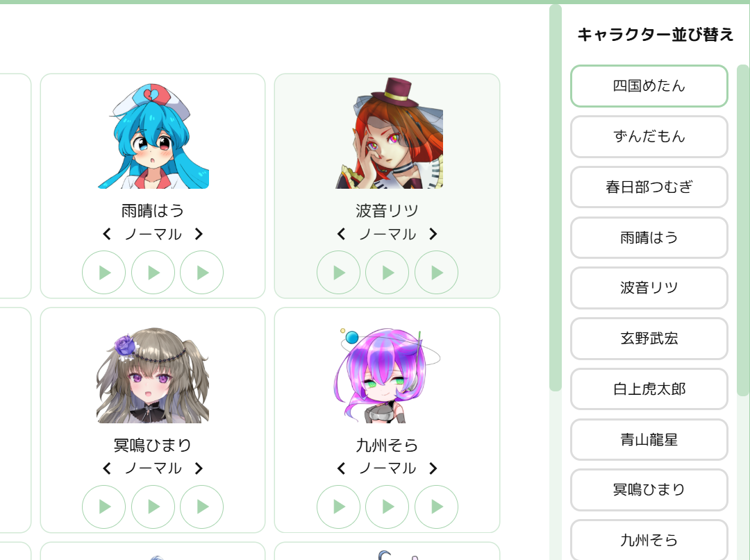Select 玄野武宏 in the sort list
Screen dimensions: 750x560
(x=649, y=339)
